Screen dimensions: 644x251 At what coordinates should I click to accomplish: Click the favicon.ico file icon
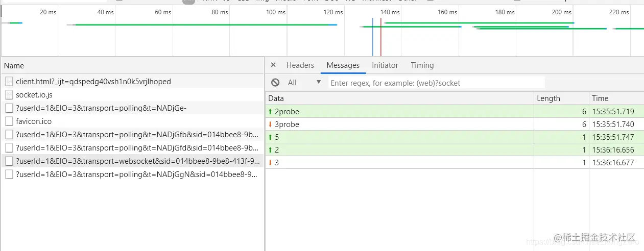click(9, 121)
